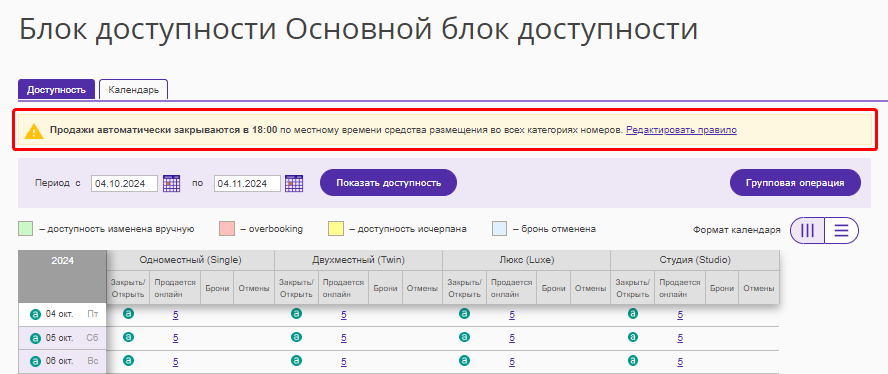888x374 pixels.
Task: Open the end date calendar picker icon
Action: pos(294,183)
